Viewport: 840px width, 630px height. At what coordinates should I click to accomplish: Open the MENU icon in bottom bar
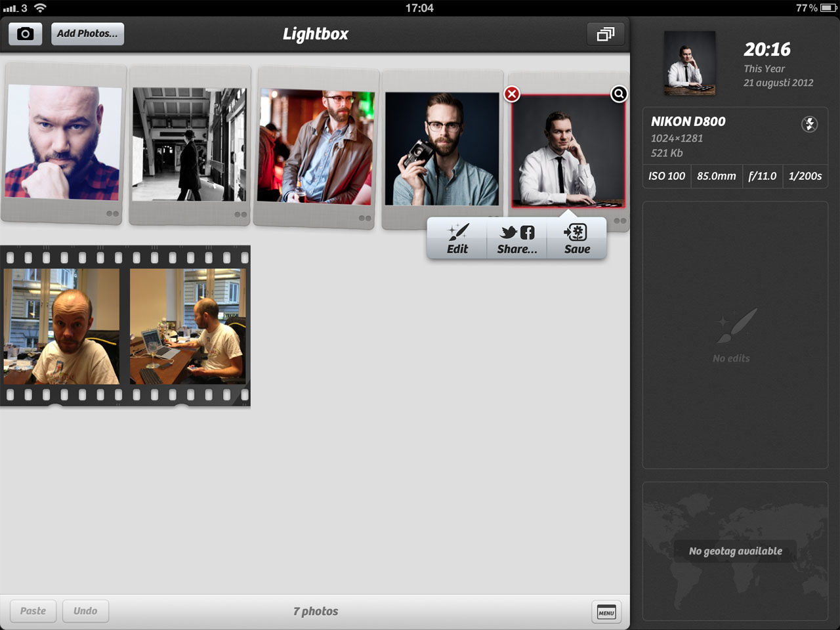[x=606, y=612]
